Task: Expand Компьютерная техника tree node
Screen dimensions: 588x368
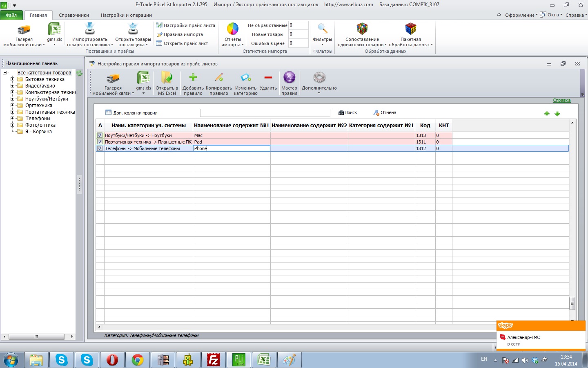Action: (12, 92)
